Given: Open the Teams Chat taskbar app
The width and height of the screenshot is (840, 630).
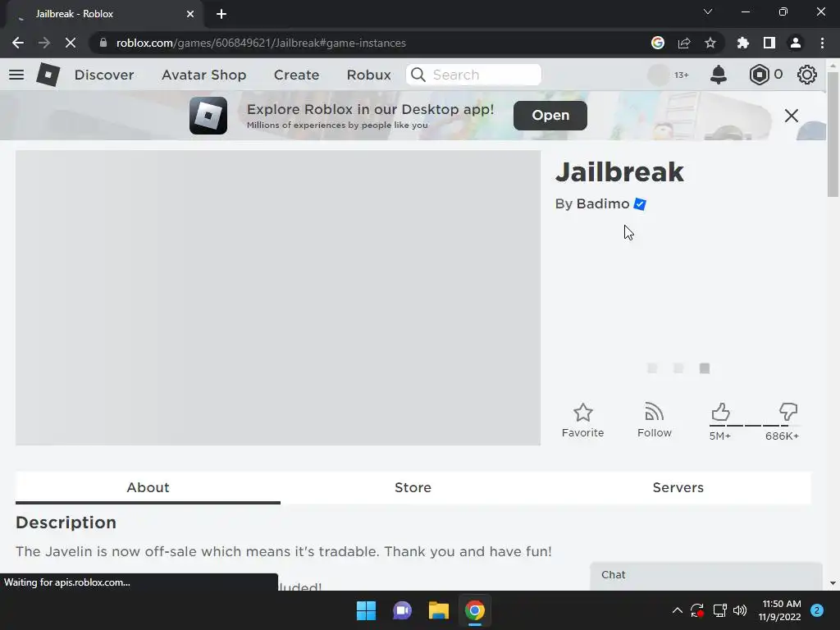Looking at the screenshot, I should pyautogui.click(x=402, y=610).
